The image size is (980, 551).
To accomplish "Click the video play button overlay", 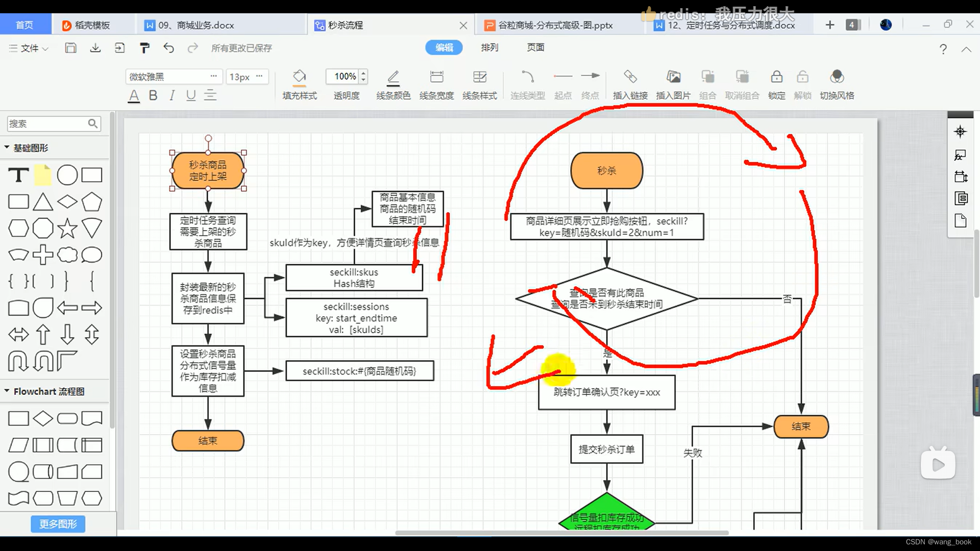I will (x=938, y=464).
